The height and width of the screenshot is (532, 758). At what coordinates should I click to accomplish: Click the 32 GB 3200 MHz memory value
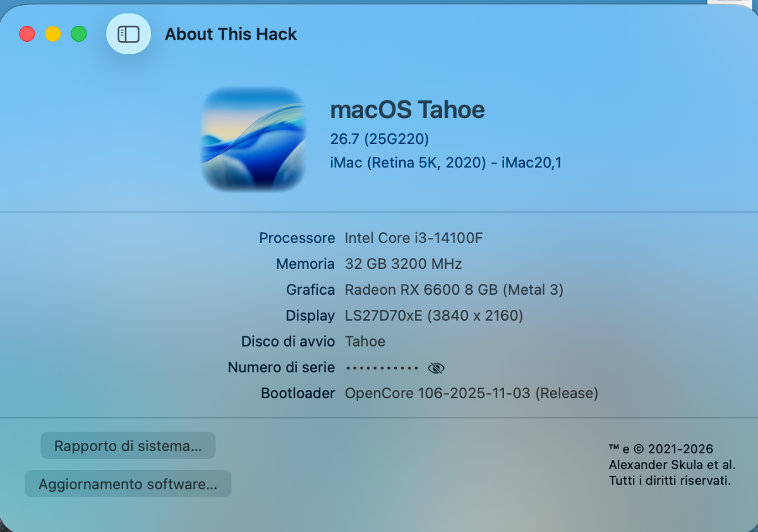(404, 264)
